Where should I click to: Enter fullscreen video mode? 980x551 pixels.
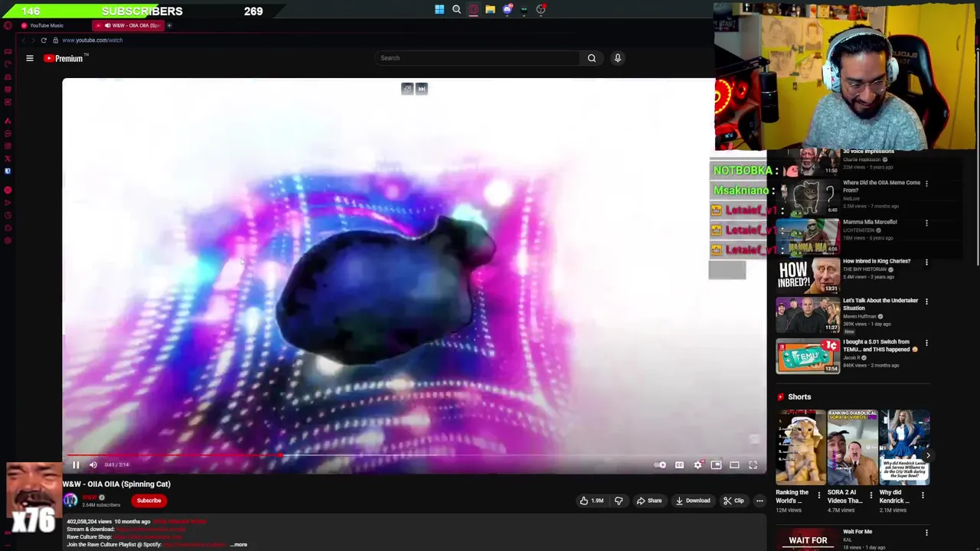point(753,465)
